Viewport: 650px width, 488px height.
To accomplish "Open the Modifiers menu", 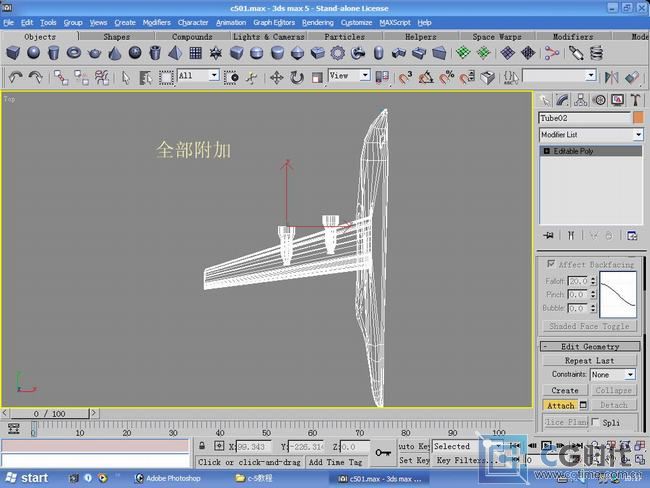I will [156, 22].
